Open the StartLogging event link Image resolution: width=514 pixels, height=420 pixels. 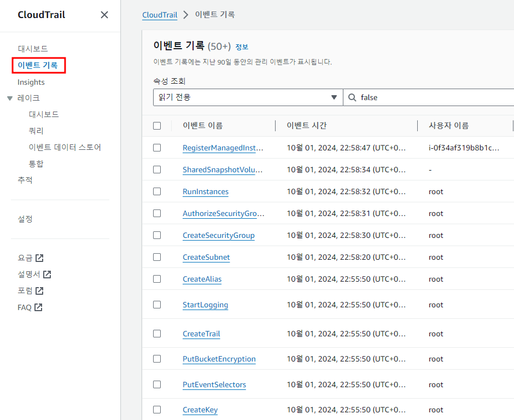tap(205, 305)
